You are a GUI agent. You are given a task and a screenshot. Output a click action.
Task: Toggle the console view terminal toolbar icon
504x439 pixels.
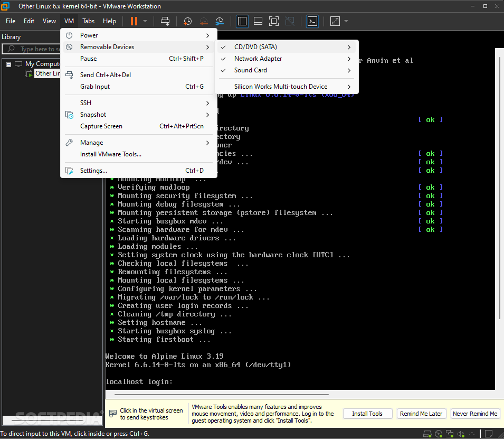[312, 21]
